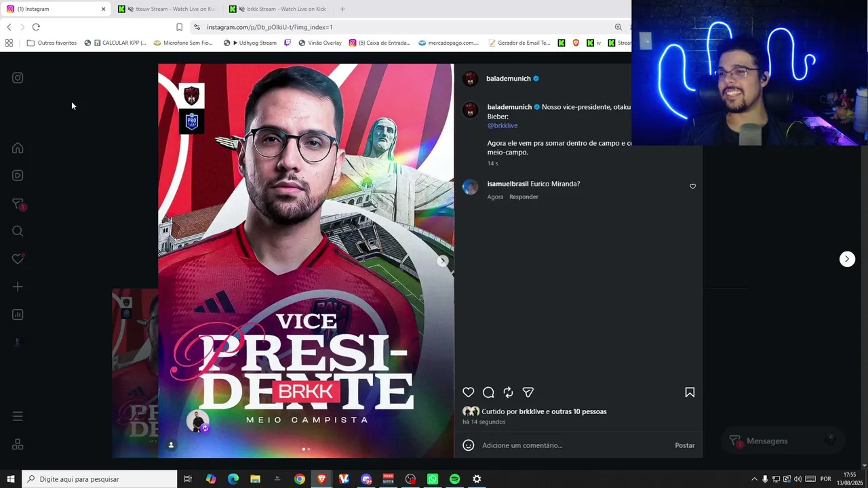Image resolution: width=868 pixels, height=488 pixels.
Task: Open the Microfone Sem Fio bookmark
Action: click(x=183, y=43)
